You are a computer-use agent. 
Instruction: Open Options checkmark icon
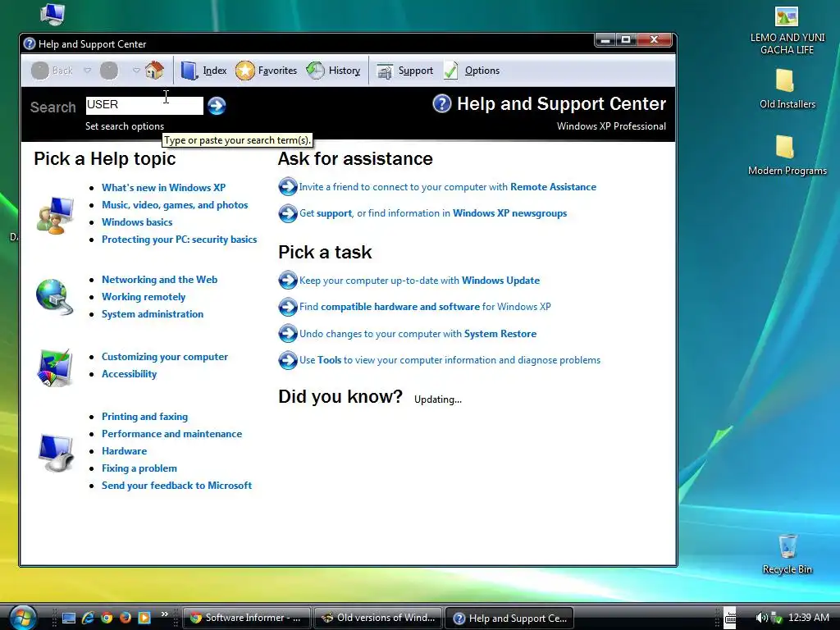pyautogui.click(x=451, y=71)
